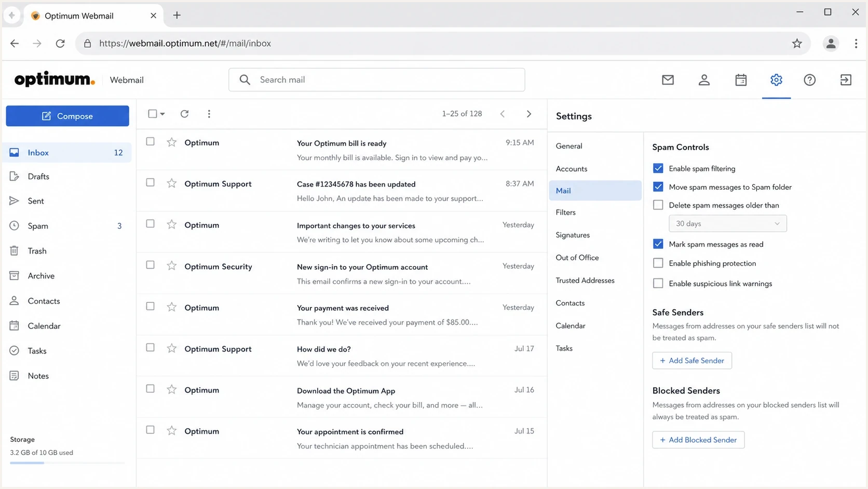The height and width of the screenshot is (489, 868).
Task: Select the 'Case #12345678' email checkbox
Action: point(150,182)
